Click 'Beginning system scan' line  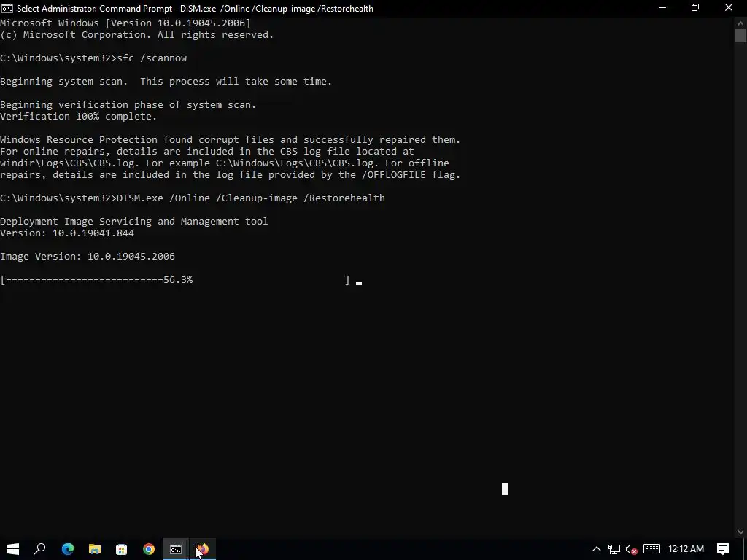tap(166, 82)
